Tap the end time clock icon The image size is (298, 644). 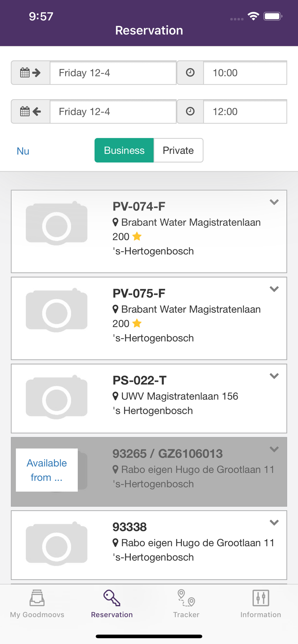190,112
